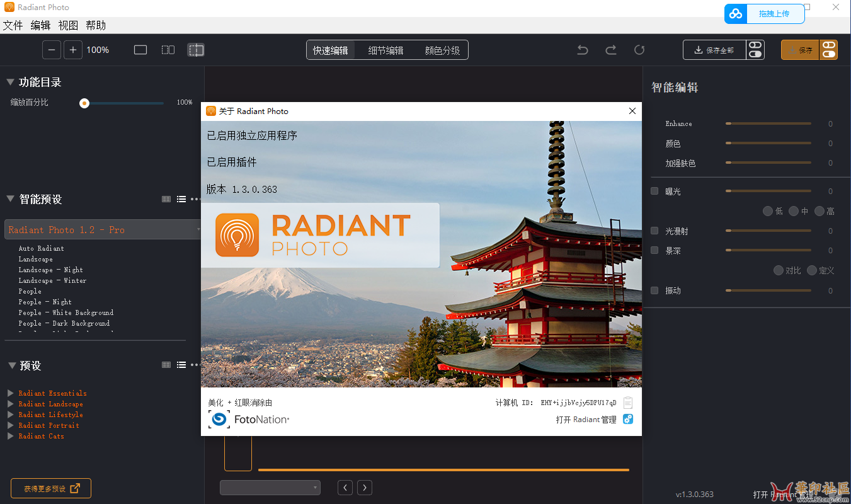Click the FotoNation logo
Viewport: 851px width, 504px height.
click(x=249, y=420)
